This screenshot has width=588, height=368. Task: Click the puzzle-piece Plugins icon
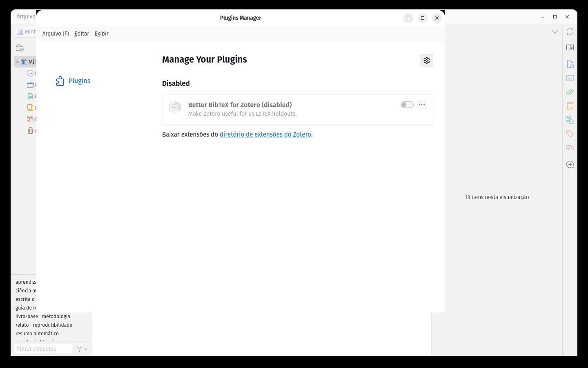click(x=60, y=81)
